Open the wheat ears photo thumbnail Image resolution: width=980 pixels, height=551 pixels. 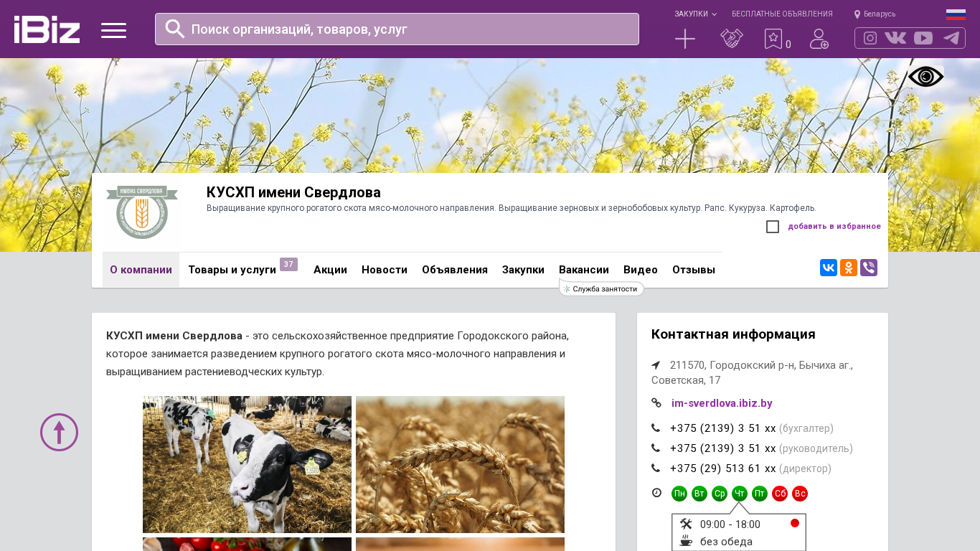pyautogui.click(x=460, y=464)
